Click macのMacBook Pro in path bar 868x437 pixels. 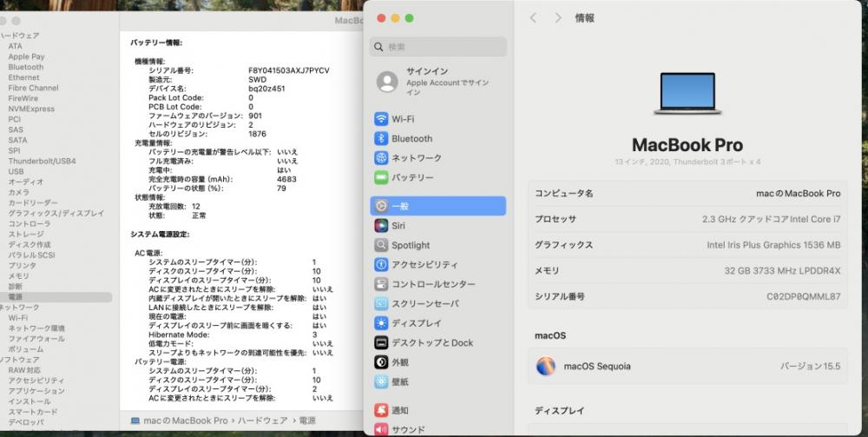186,421
